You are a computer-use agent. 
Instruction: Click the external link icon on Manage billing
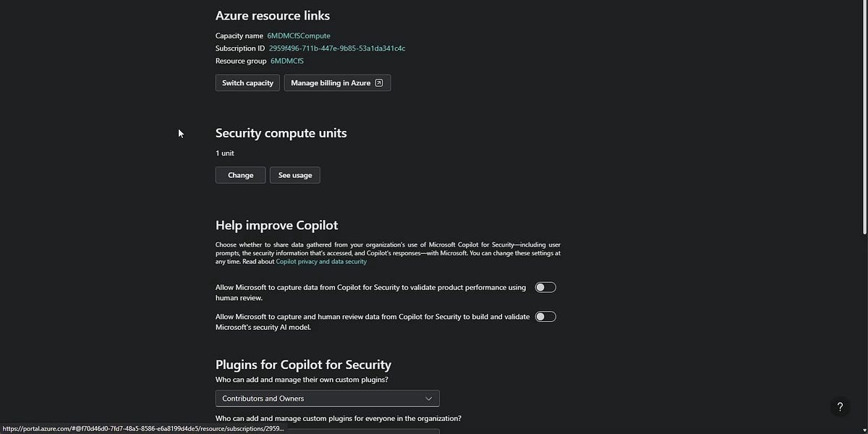[379, 83]
